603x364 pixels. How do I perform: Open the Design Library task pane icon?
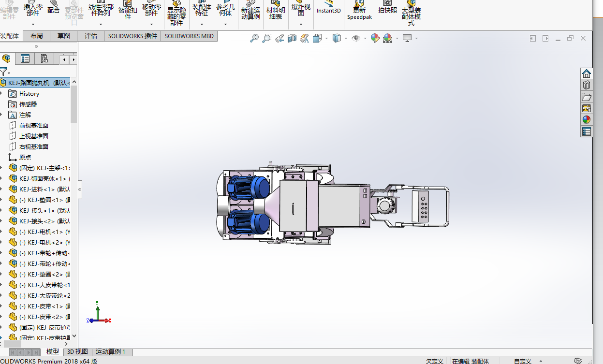click(587, 85)
